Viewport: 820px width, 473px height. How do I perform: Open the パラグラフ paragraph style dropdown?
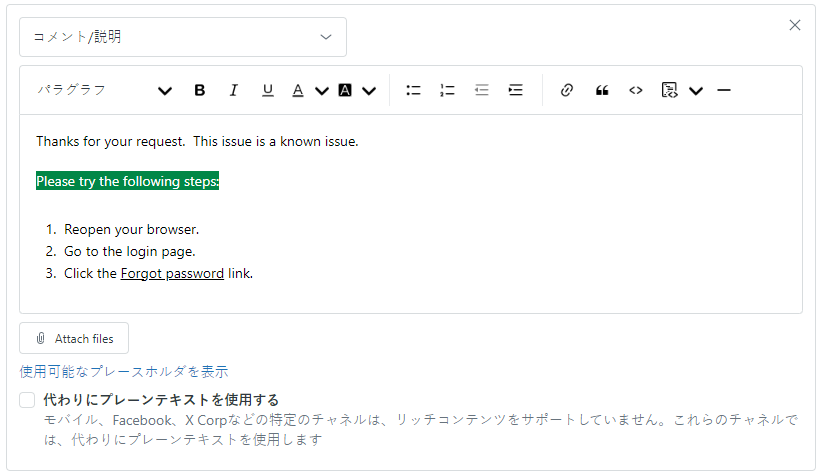point(105,91)
